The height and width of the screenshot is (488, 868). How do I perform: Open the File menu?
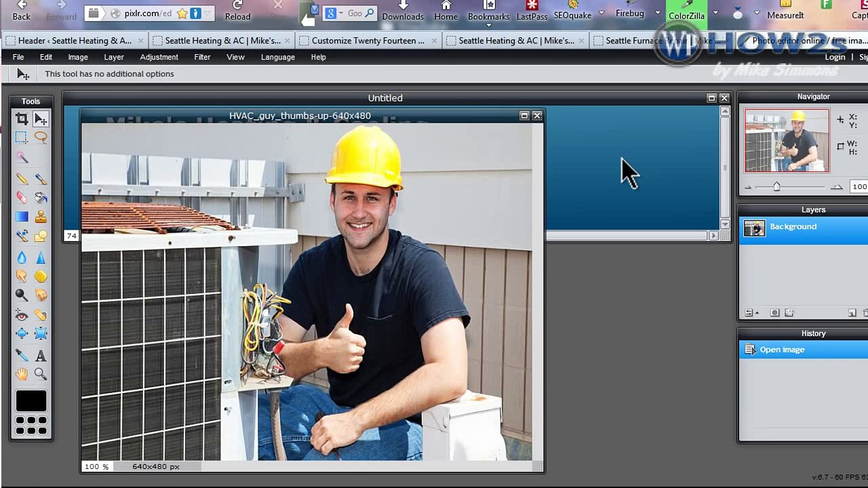(18, 57)
